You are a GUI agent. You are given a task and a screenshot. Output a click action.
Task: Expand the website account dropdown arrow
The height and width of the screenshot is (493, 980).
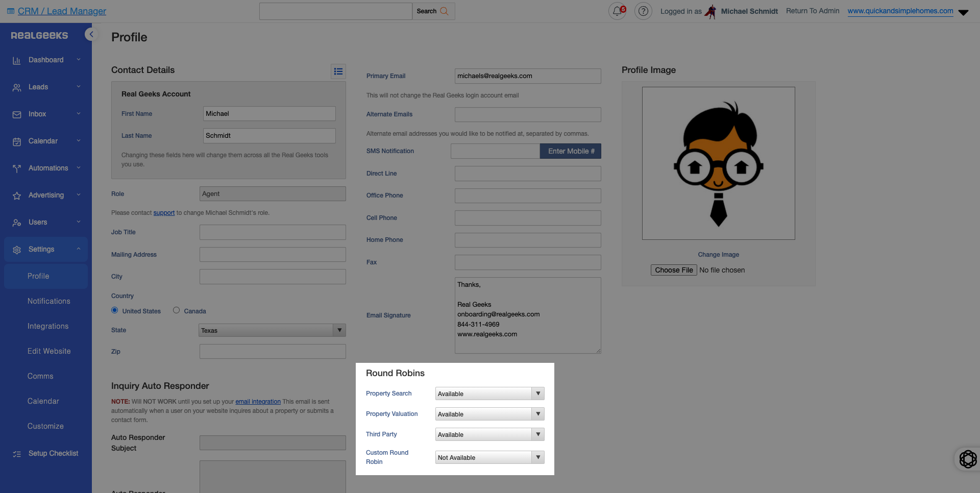[x=963, y=13]
